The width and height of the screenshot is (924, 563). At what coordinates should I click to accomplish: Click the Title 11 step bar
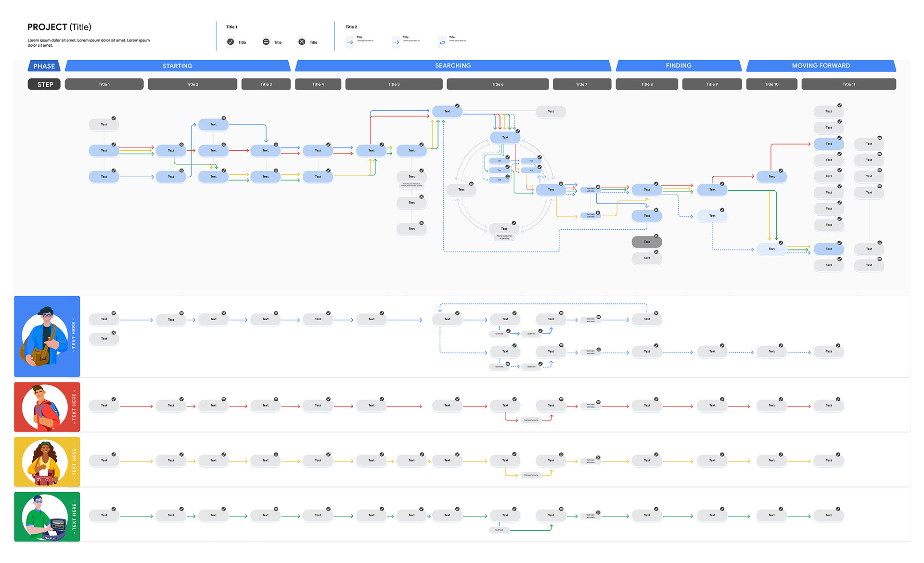[848, 84]
